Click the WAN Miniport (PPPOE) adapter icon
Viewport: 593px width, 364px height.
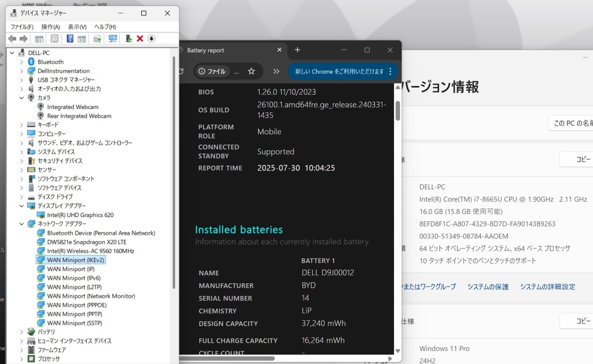(41, 305)
